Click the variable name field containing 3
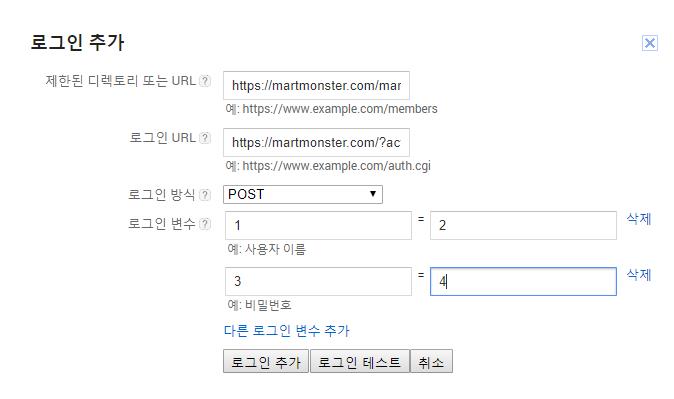This screenshot has height=399, width=674. 318,281
